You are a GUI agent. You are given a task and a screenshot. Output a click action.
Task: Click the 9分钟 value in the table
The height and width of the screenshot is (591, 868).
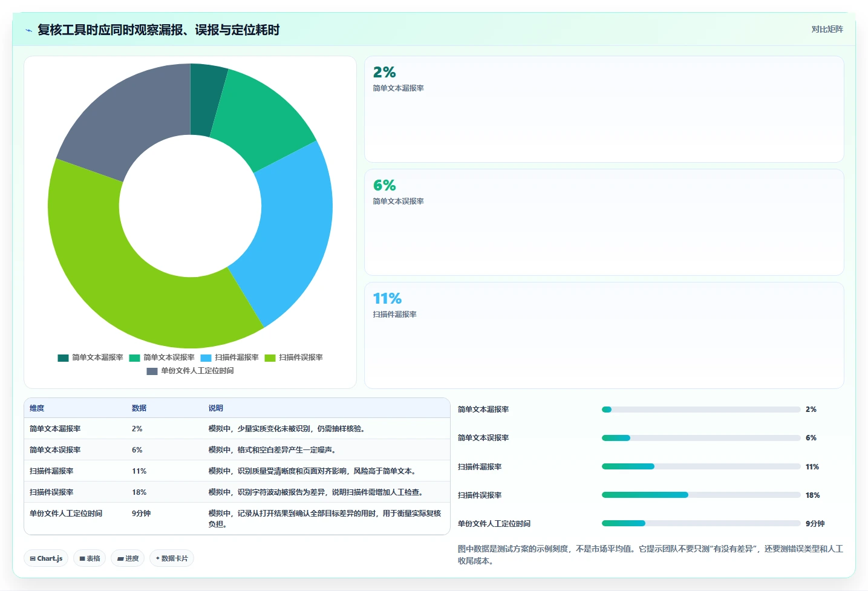point(142,514)
